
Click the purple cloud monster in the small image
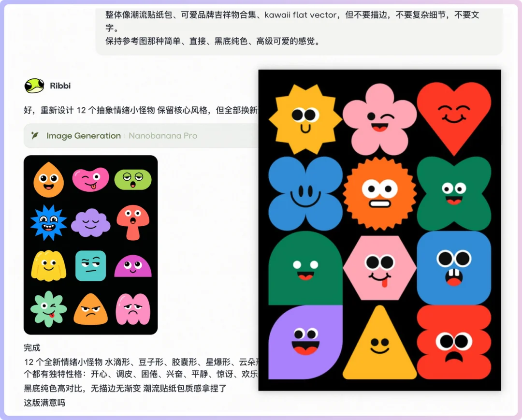coord(90,223)
